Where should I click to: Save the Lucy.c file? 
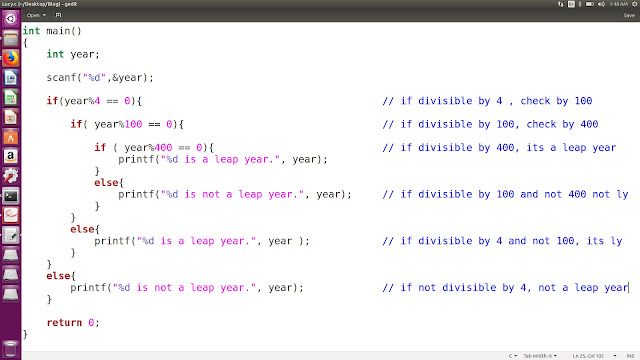click(x=629, y=15)
